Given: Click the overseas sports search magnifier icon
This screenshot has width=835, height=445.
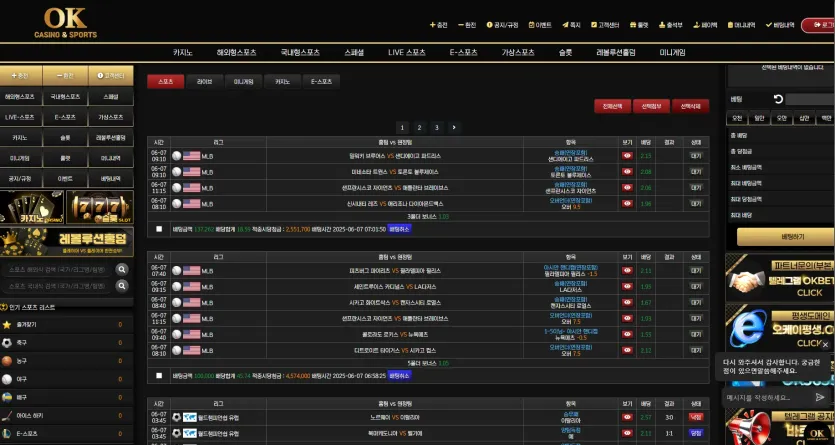Looking at the screenshot, I should pyautogui.click(x=122, y=269).
